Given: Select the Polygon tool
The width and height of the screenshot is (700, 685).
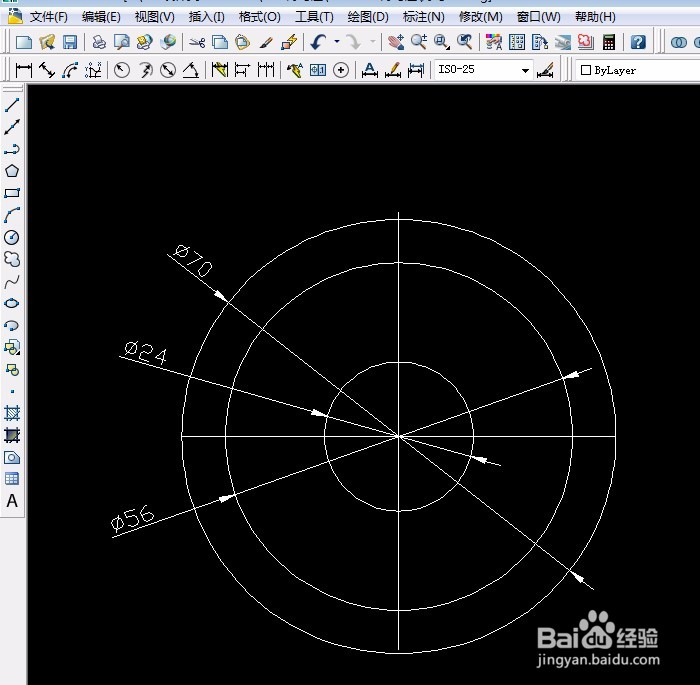Looking at the screenshot, I should pyautogui.click(x=12, y=171).
